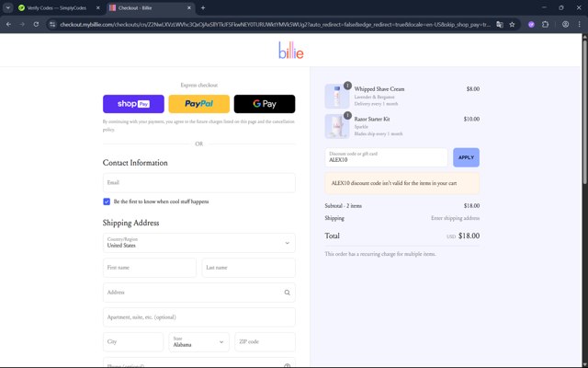588x368 pixels.
Task: Click the browser forward arrow
Action: pyautogui.click(x=22, y=25)
